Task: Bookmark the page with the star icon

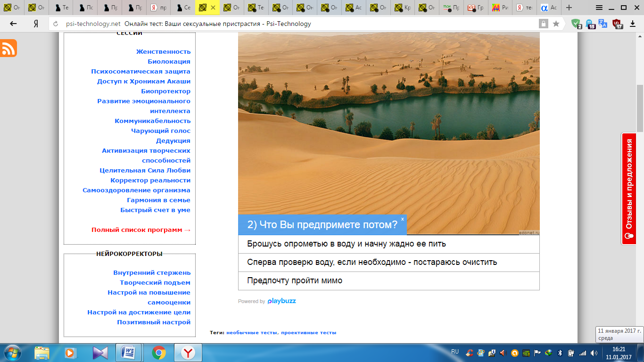Action: point(556,24)
